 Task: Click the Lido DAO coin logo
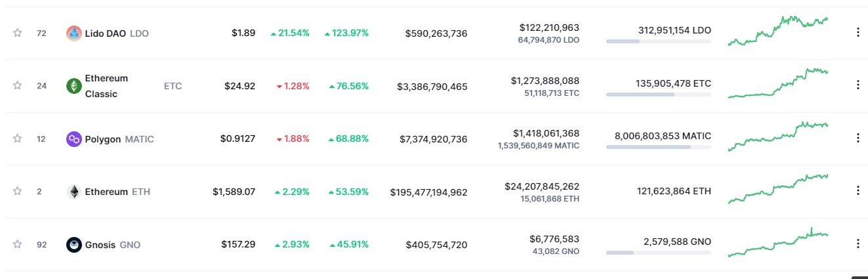coord(74,33)
